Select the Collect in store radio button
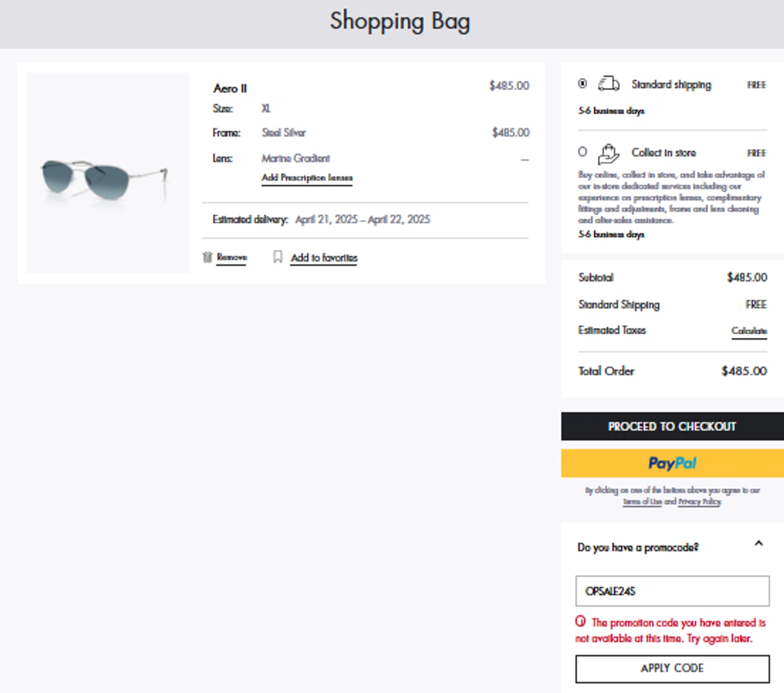This screenshot has width=784, height=693. point(582,152)
